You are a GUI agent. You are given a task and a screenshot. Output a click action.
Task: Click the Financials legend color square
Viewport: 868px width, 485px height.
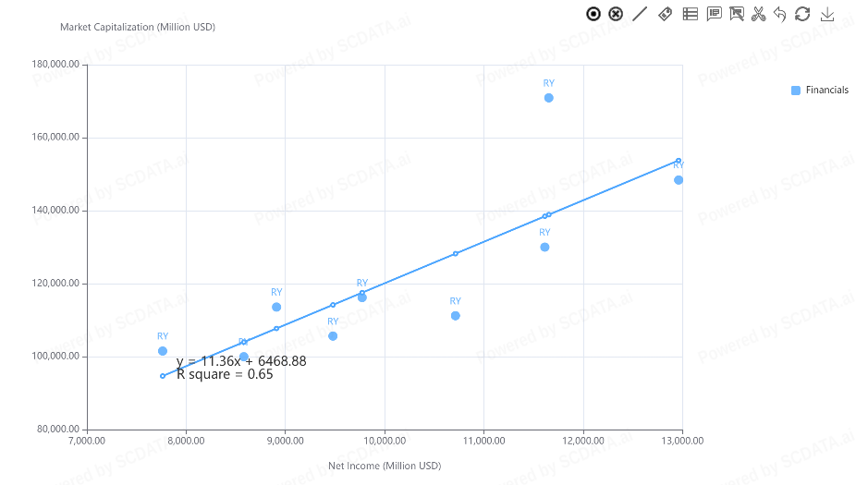796,91
